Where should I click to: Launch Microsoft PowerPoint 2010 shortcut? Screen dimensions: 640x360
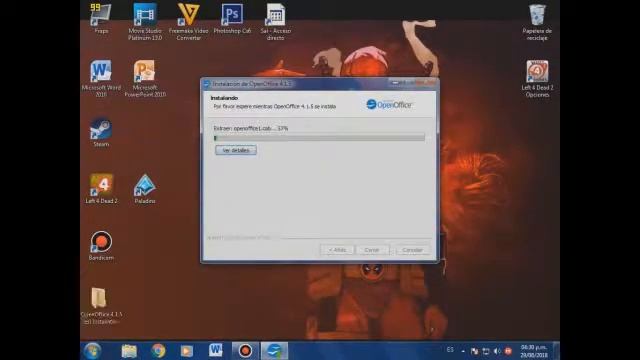point(145,78)
